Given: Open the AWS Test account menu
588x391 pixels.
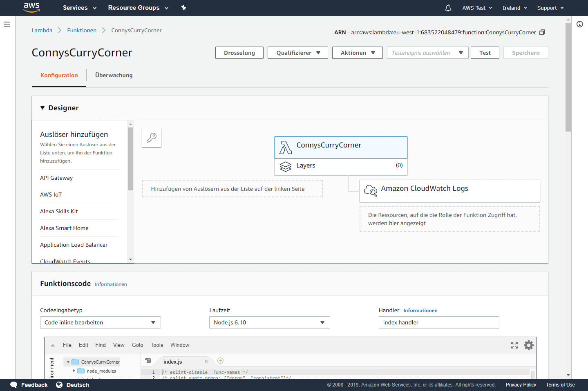Looking at the screenshot, I should click(477, 8).
